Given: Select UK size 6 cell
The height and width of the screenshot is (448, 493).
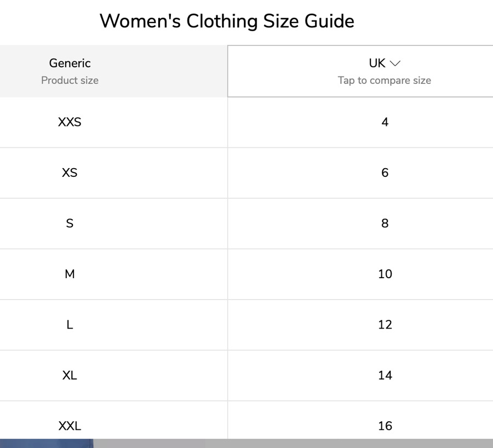Looking at the screenshot, I should click(385, 173).
